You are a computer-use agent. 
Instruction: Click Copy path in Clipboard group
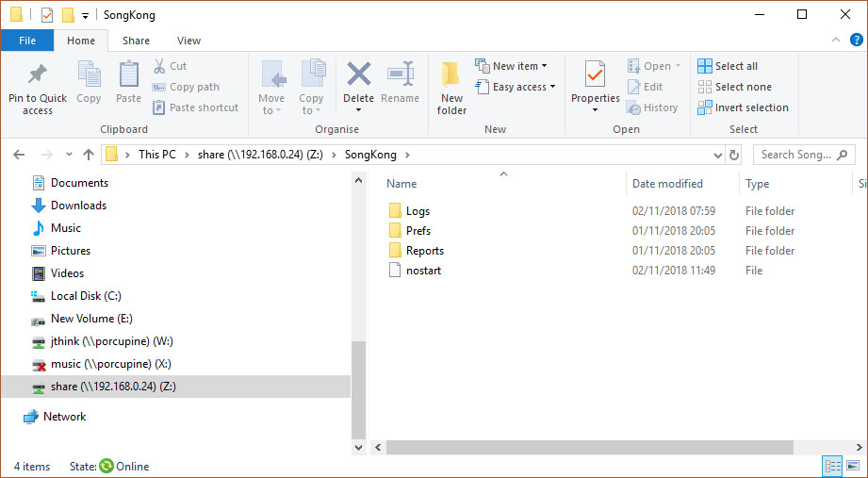[x=186, y=87]
